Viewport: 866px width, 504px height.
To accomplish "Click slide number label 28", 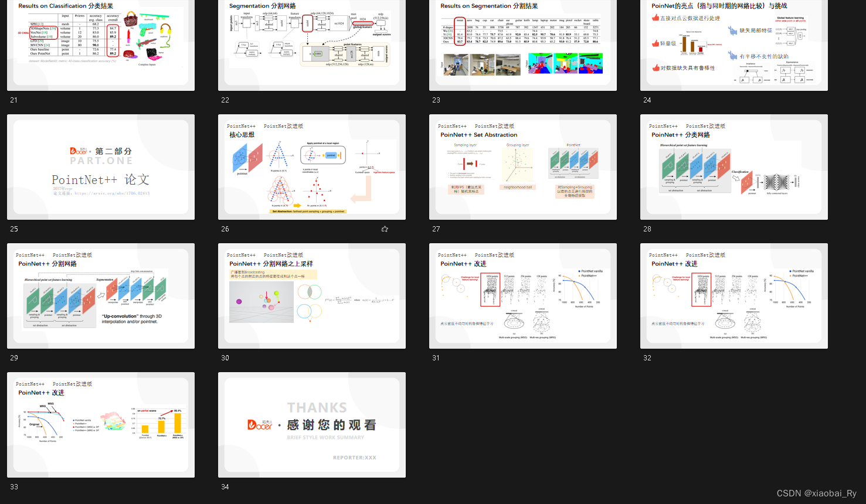I will click(x=647, y=229).
